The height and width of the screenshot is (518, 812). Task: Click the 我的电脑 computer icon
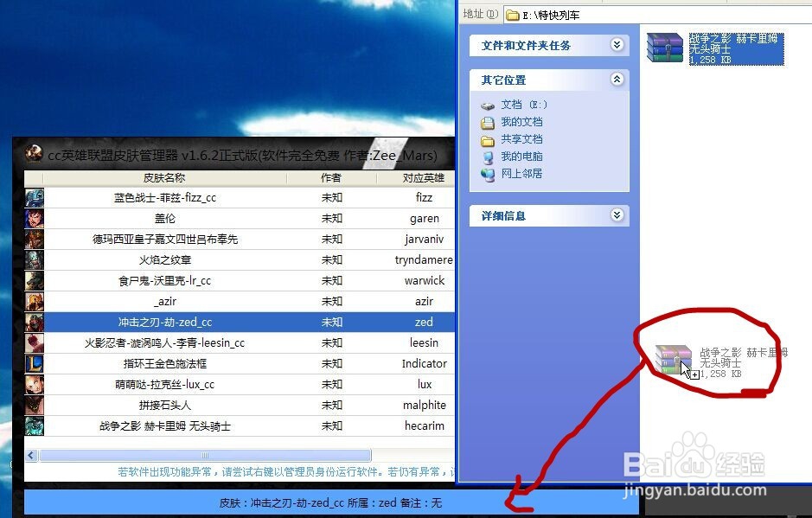[488, 157]
